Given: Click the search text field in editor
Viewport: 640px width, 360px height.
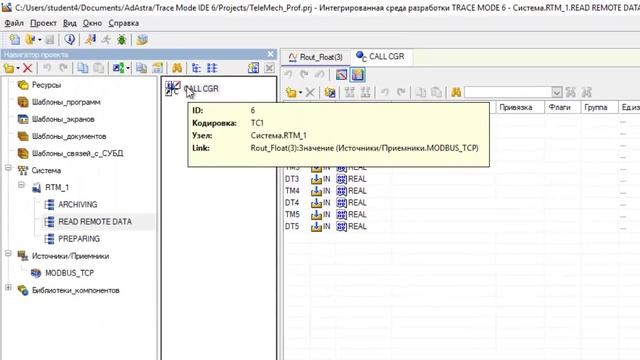Looking at the screenshot, I should pos(508,92).
